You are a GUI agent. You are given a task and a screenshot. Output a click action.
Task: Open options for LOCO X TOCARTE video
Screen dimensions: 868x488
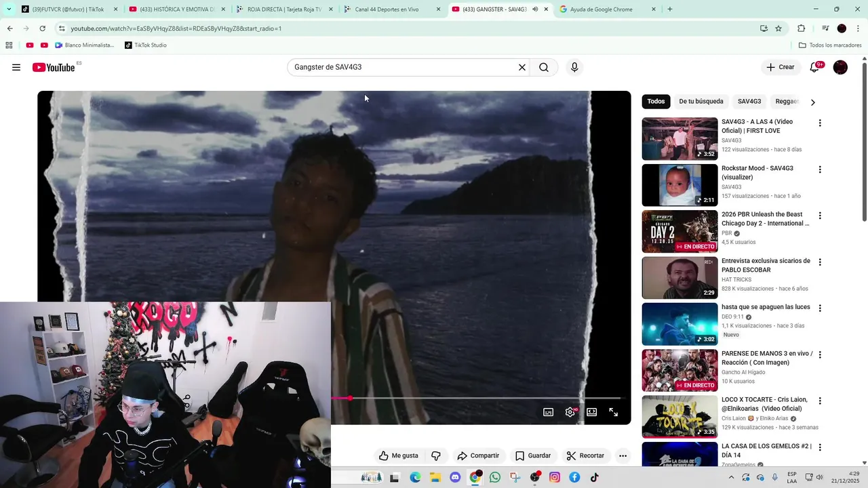coord(819,401)
